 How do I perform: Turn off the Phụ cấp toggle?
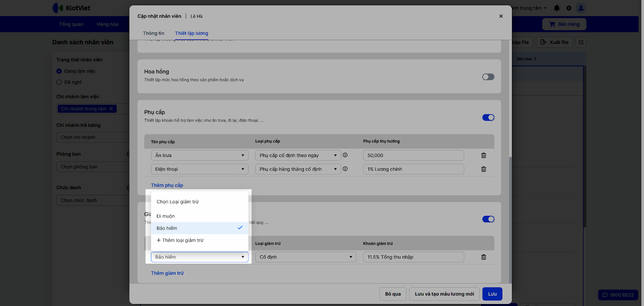[488, 118]
